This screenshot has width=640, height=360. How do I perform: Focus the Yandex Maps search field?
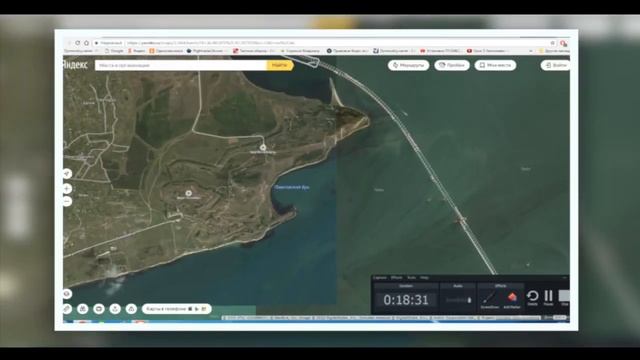pos(181,65)
